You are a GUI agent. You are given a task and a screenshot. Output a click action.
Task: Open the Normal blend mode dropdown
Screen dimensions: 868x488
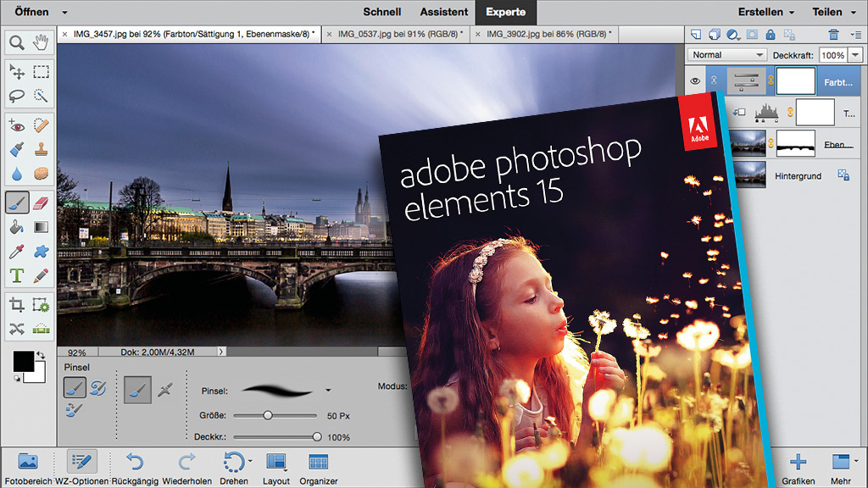[x=727, y=55]
